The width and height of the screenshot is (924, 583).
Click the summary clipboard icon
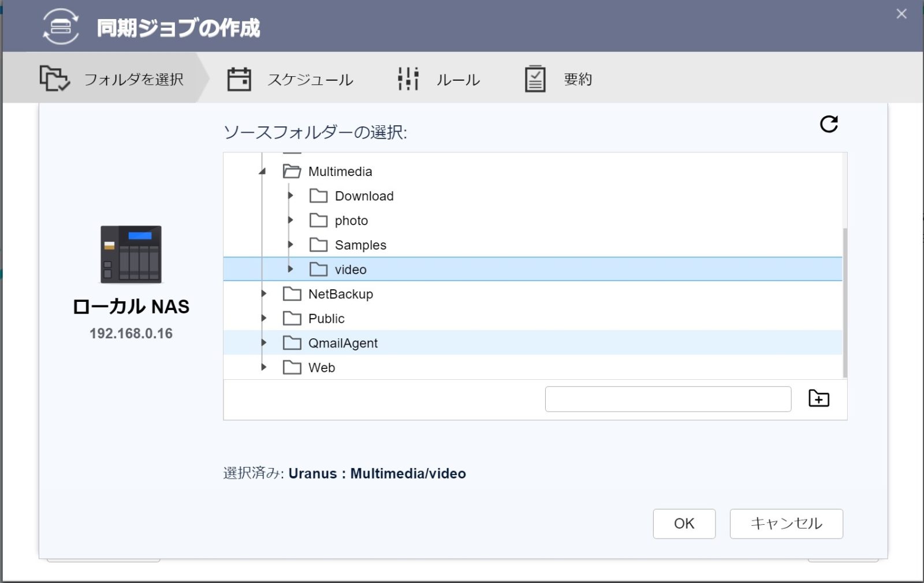(x=535, y=79)
